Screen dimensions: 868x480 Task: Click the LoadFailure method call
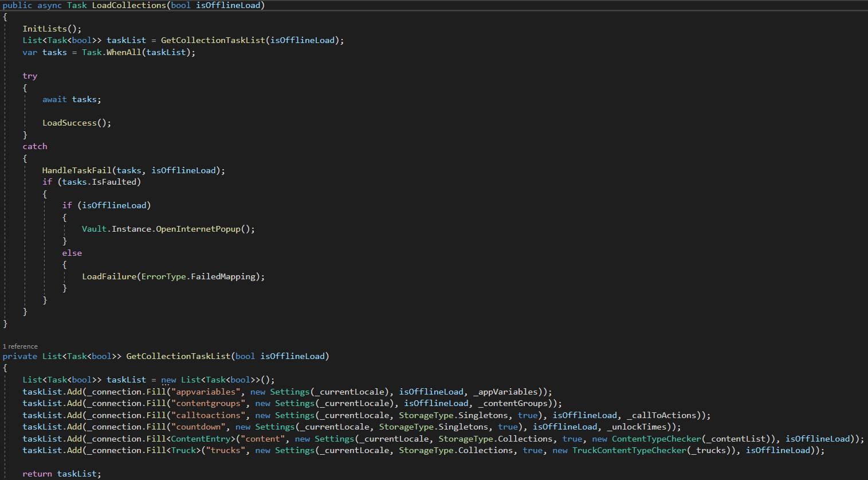109,276
